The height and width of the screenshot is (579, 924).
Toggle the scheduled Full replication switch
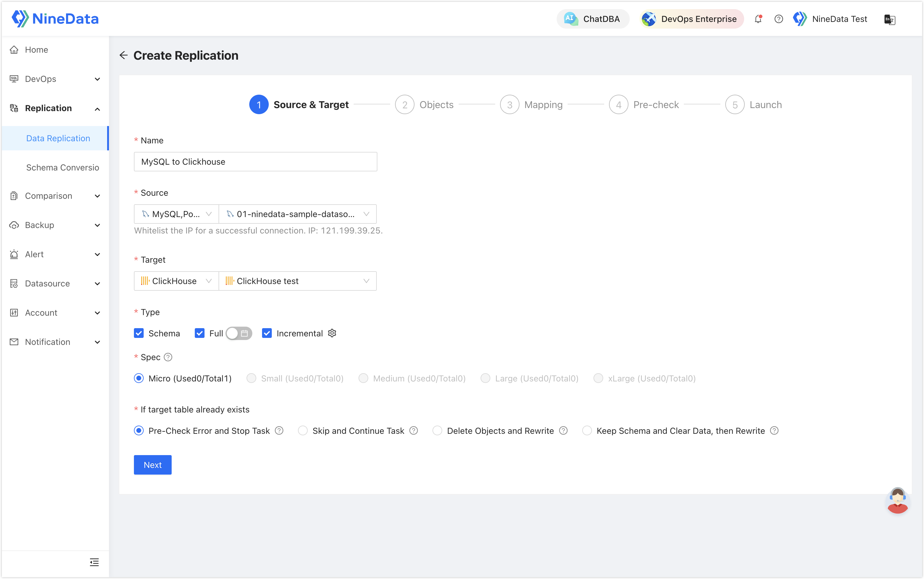(x=239, y=333)
